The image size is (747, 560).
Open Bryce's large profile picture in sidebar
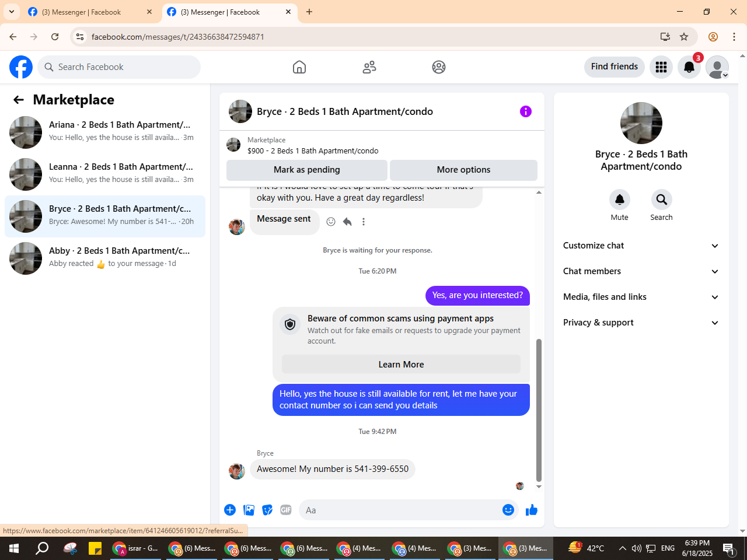[641, 123]
